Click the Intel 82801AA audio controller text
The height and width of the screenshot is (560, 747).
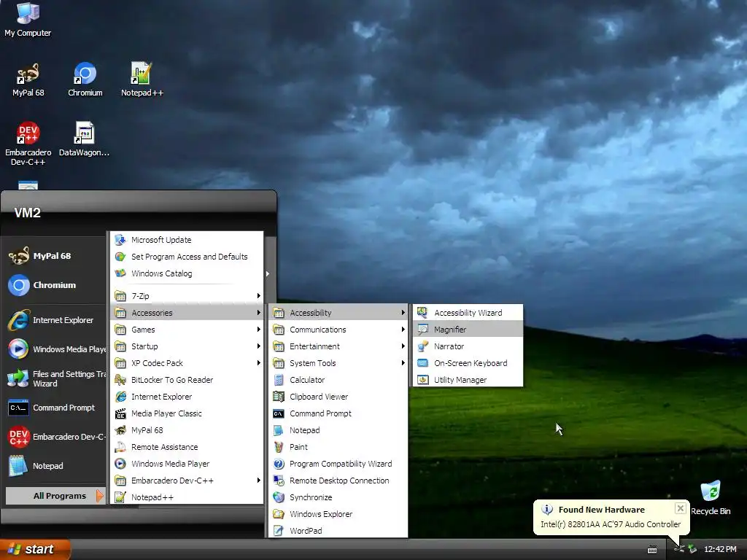click(x=611, y=524)
